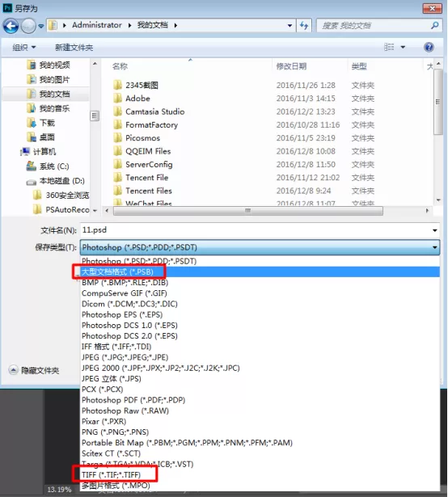
Task: Click the Refresh button beside address bar
Action: tap(304, 25)
